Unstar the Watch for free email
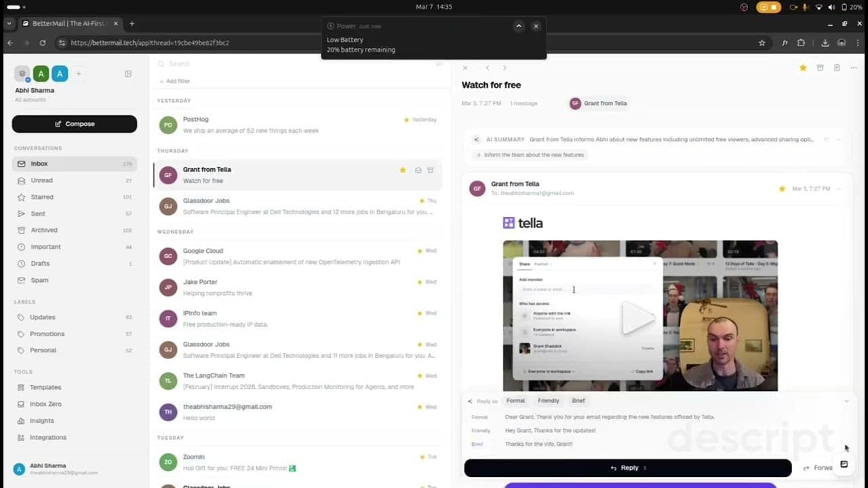The image size is (868, 488). pos(803,68)
